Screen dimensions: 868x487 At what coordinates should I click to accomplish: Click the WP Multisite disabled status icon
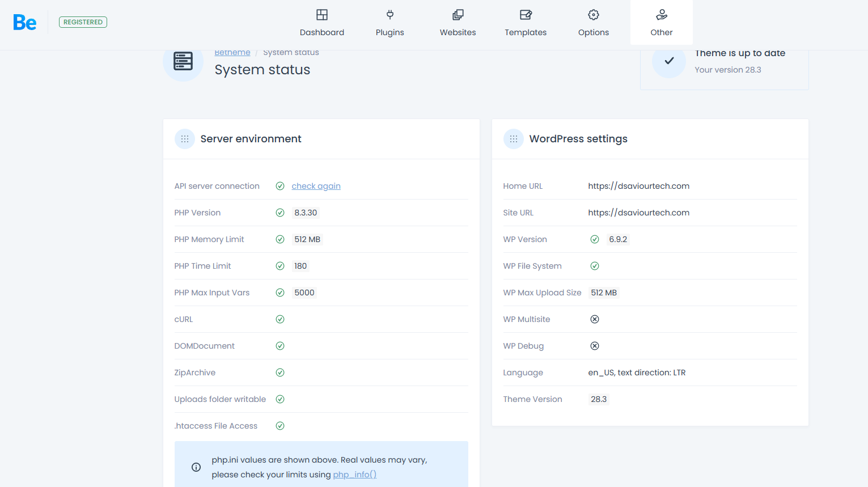coord(595,319)
